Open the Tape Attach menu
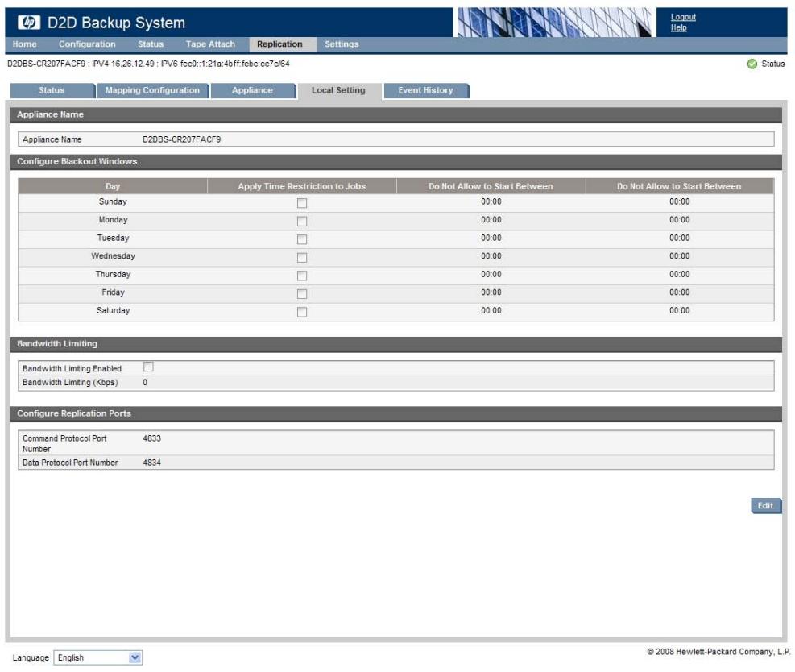 [x=210, y=44]
